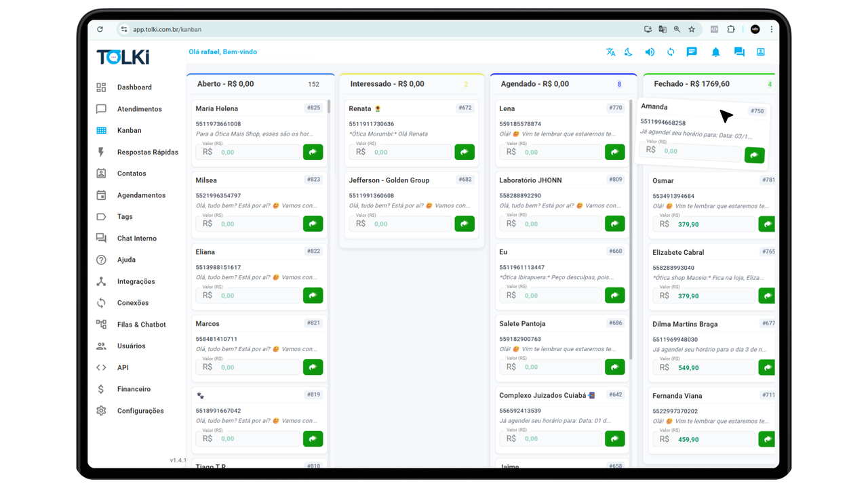
Task: Open Dashboard from the sidebar
Action: pos(134,87)
